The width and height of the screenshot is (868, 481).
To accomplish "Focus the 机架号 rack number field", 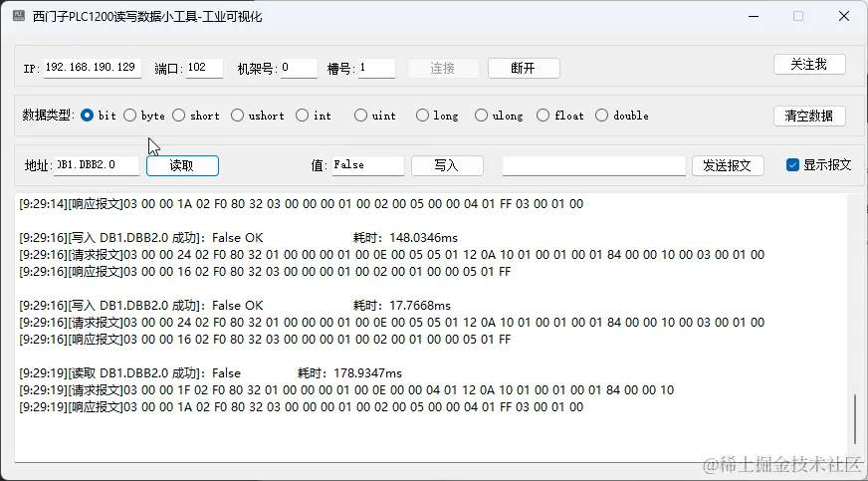I will (x=299, y=68).
